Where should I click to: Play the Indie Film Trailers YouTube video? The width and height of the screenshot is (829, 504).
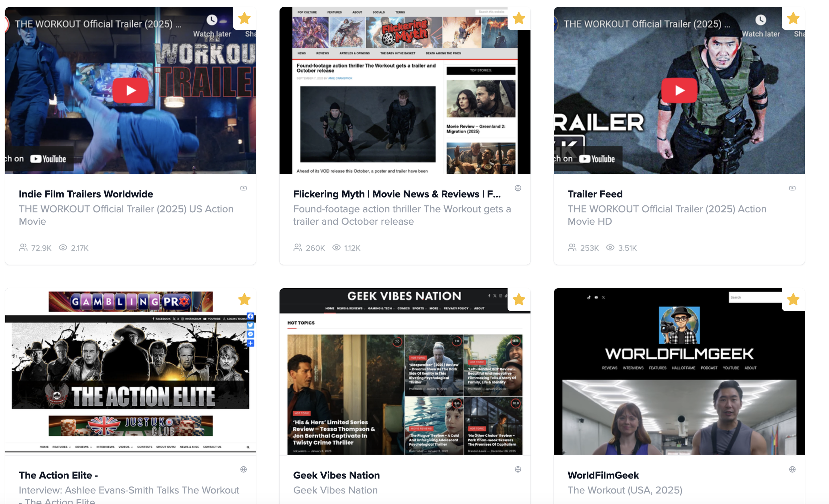(x=131, y=90)
